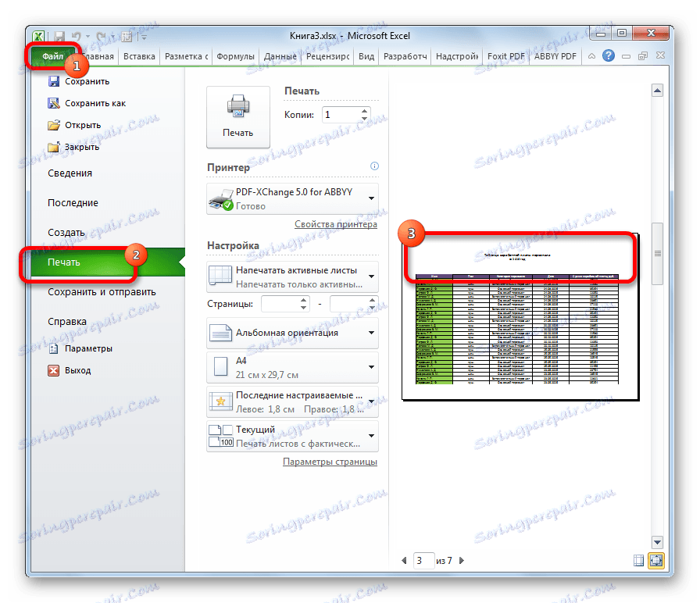This screenshot has width=700, height=603.
Task: Switch to the Данные ribbon tab
Action: pos(280,55)
